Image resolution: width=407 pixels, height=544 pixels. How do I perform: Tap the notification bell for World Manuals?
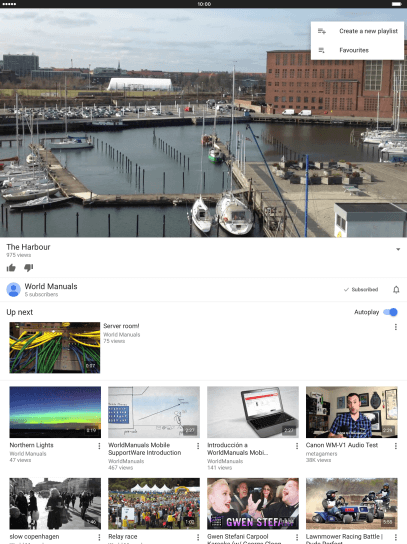coord(396,290)
